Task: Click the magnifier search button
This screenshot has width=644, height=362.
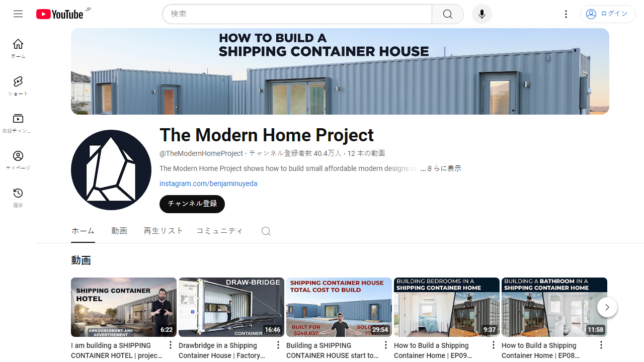Action: pos(448,14)
